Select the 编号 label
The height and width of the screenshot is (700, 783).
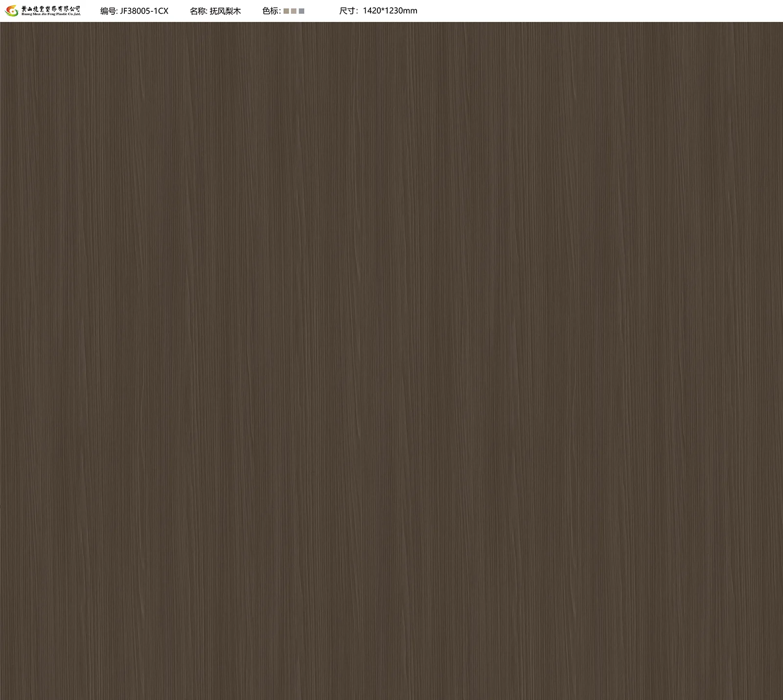pyautogui.click(x=109, y=11)
